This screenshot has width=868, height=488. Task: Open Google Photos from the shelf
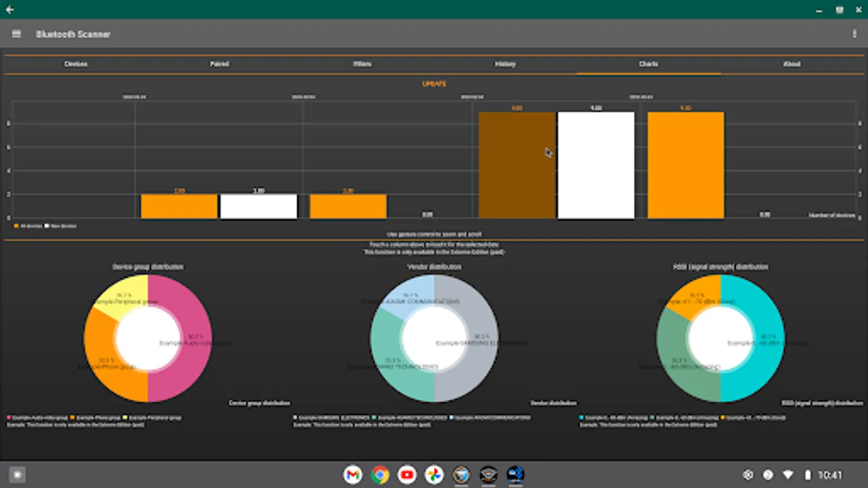pos(434,475)
